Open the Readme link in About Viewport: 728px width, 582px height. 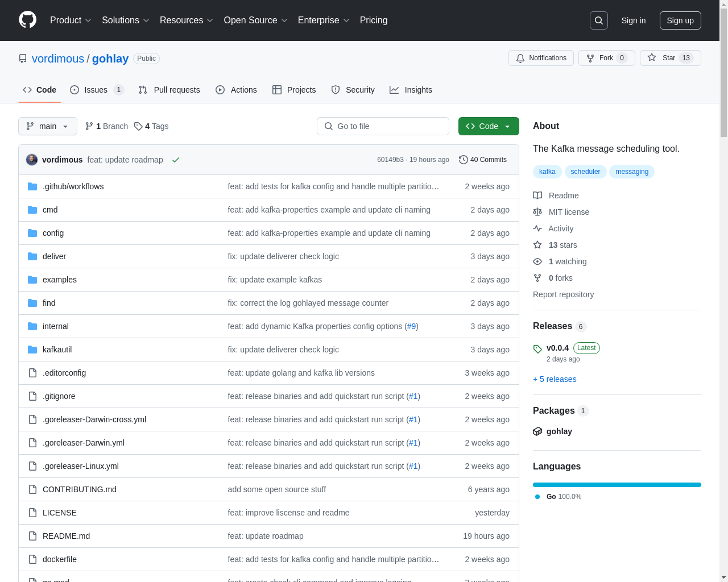(x=556, y=196)
